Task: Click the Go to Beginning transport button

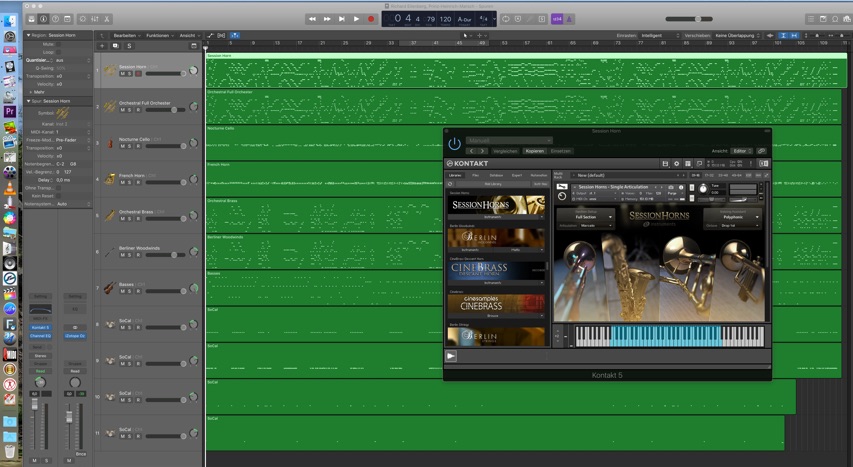Action: click(x=342, y=19)
